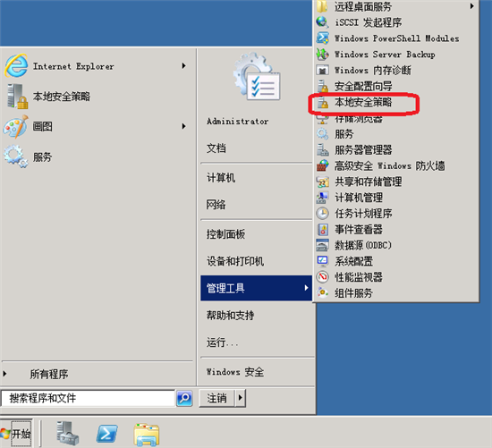
Task: Click the file explorer folder taskbar icon
Action: click(147, 435)
